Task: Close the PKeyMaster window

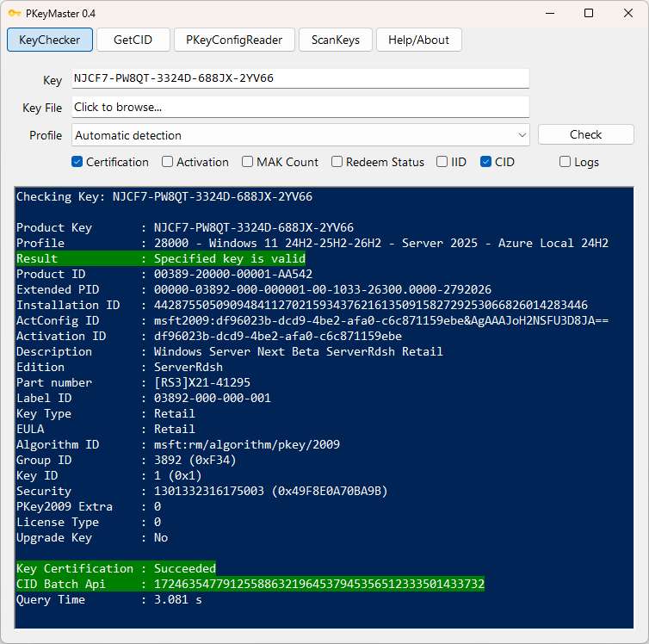Action: pyautogui.click(x=627, y=13)
